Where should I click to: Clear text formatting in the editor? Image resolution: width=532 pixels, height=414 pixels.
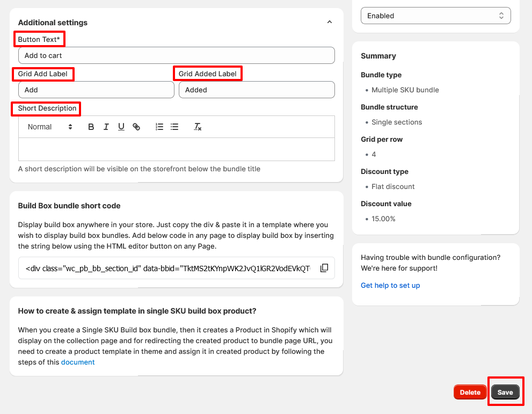click(x=197, y=126)
